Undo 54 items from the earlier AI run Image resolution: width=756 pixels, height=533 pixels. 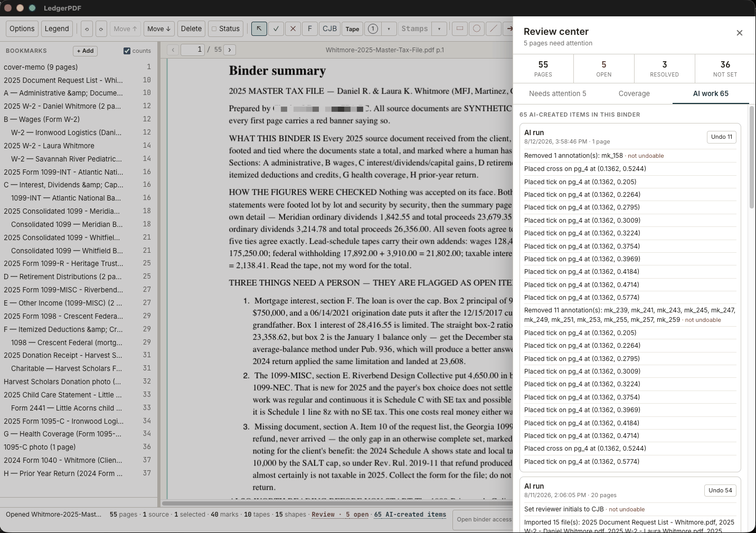(720, 491)
